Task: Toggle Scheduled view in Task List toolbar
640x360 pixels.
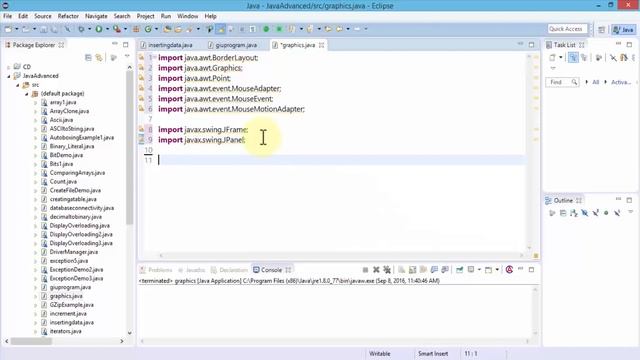Action: click(x=584, y=58)
